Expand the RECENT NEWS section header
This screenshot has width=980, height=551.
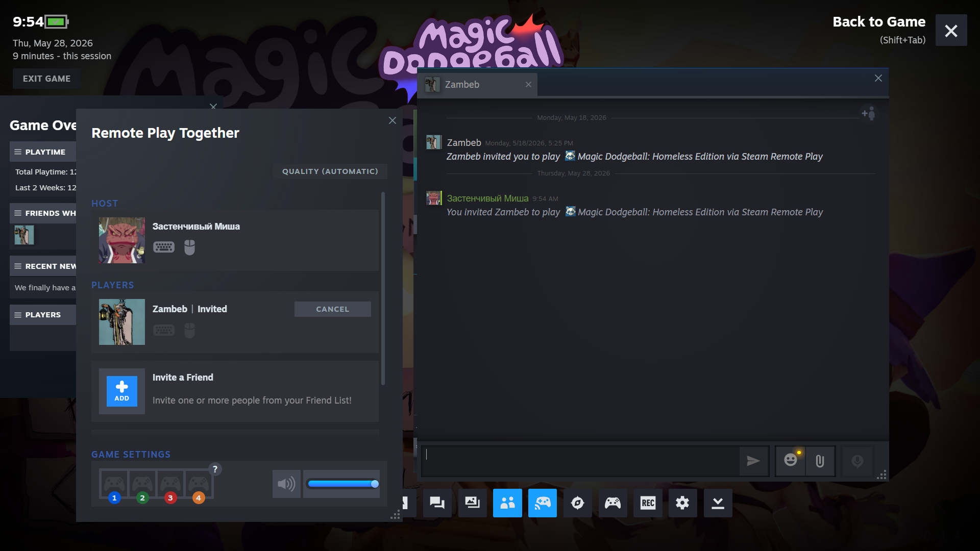click(43, 266)
